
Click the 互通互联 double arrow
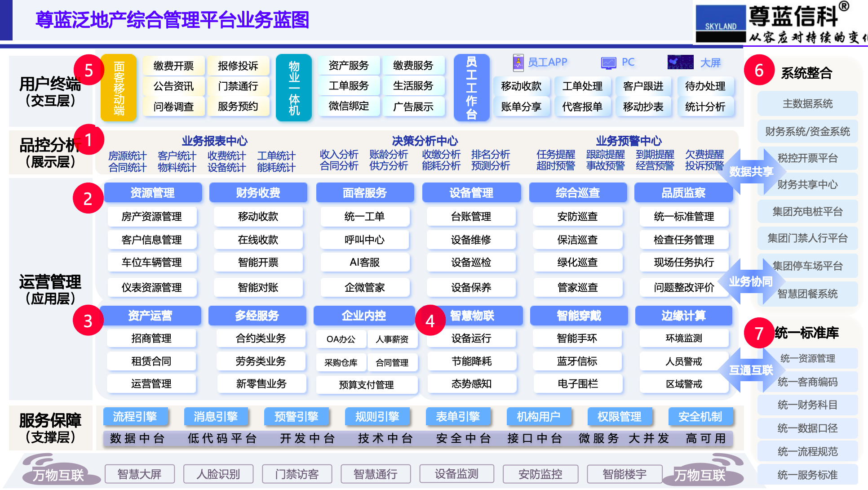click(751, 370)
